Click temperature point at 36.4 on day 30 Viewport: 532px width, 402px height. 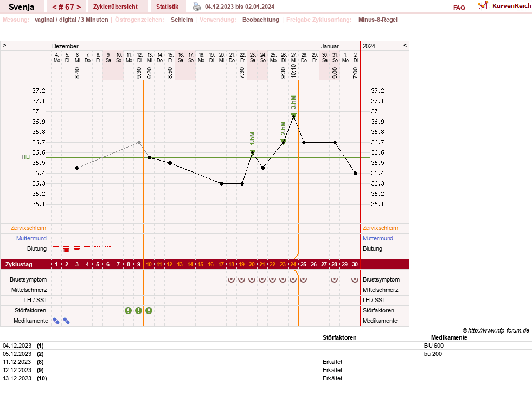[356, 174]
